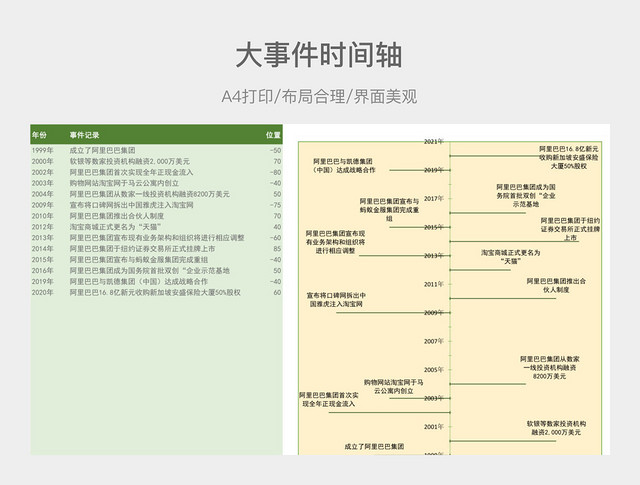The height and width of the screenshot is (485, 640).
Task: Select chart label 阿里巴巴与凯德集团（中国）达成战略合作
Action: tap(344, 166)
